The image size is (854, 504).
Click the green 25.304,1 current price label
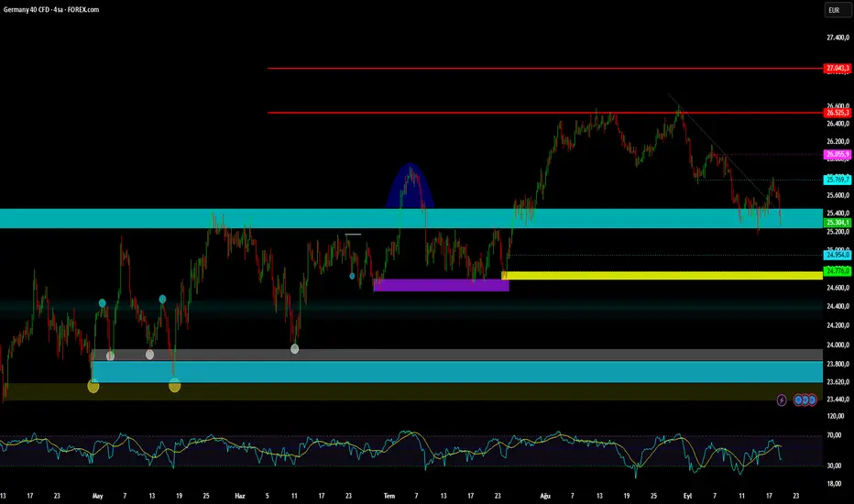click(x=838, y=223)
